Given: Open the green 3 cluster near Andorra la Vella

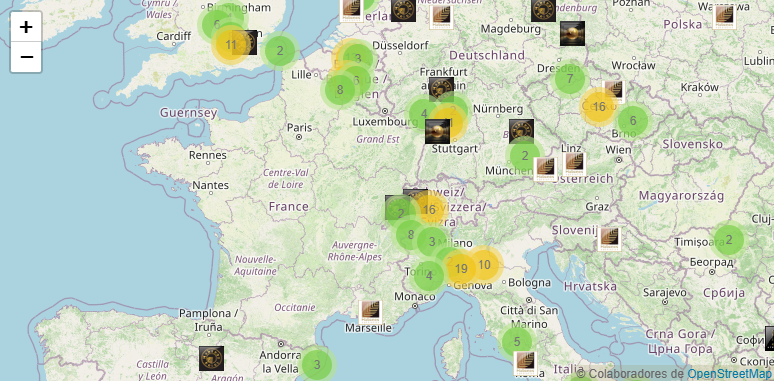Looking at the screenshot, I should click(x=317, y=365).
